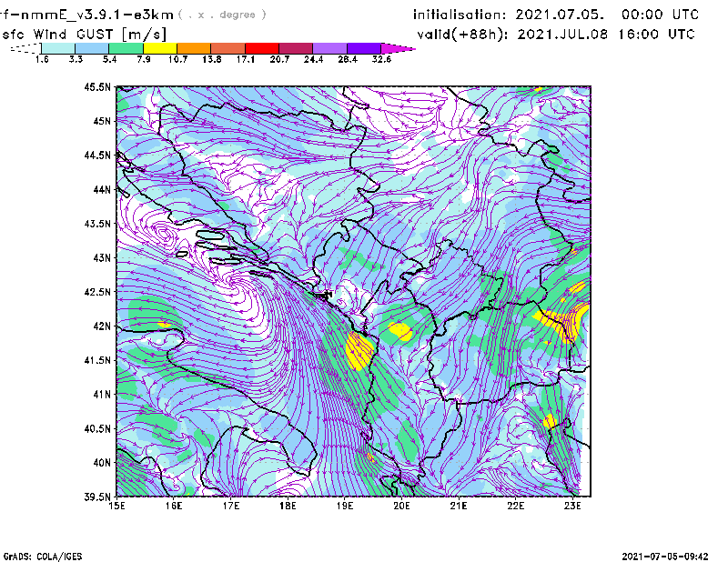Click the small streamline swirl near 16E 43.4N

(164, 232)
